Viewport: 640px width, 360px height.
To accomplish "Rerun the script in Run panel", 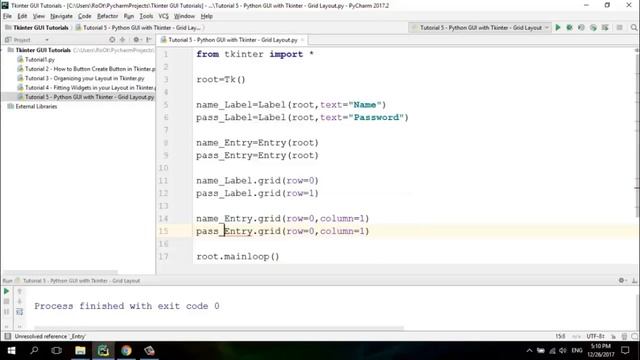I will (6, 291).
